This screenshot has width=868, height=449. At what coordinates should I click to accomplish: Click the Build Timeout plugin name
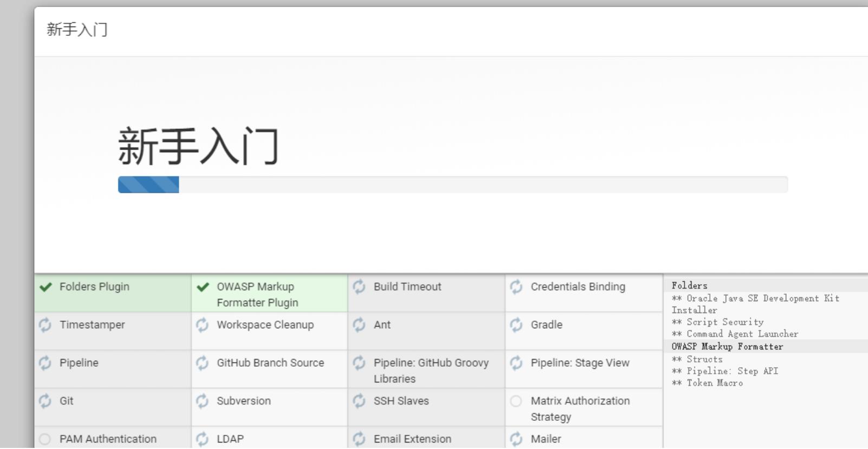point(407,287)
